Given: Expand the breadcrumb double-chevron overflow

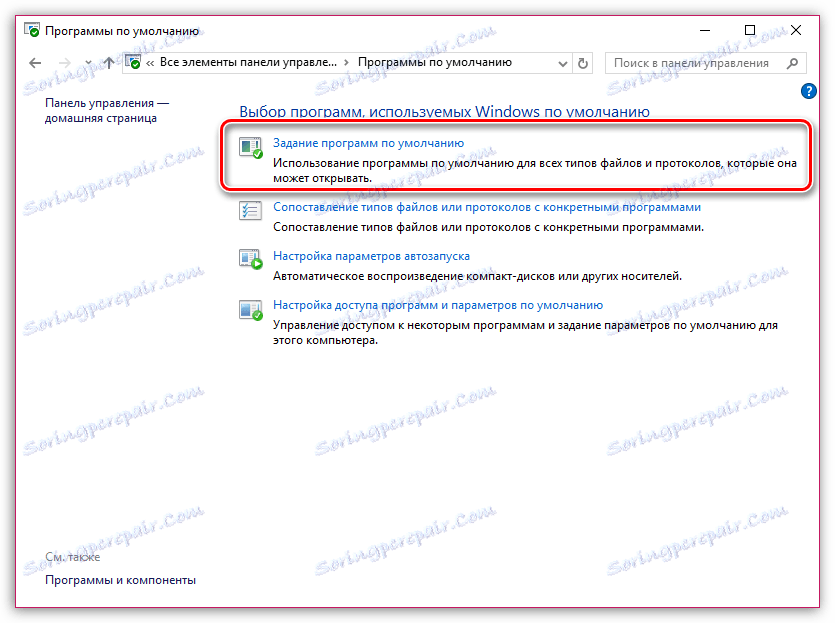Looking at the screenshot, I should (150, 63).
